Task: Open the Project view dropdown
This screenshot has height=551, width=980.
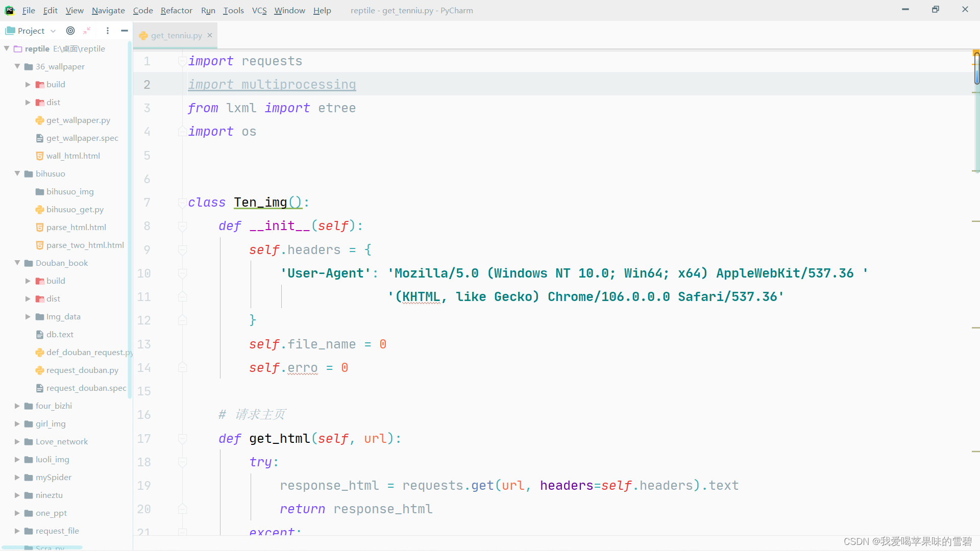Action: point(53,31)
